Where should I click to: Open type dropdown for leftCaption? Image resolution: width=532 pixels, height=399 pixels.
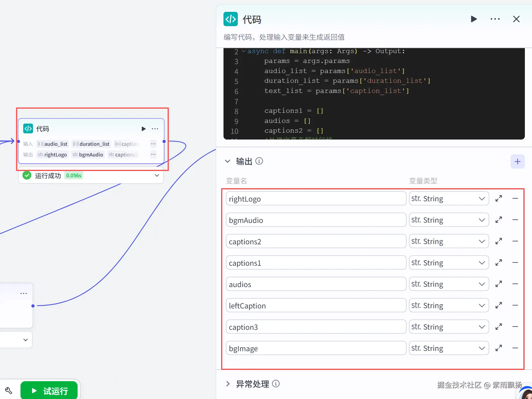(x=449, y=305)
